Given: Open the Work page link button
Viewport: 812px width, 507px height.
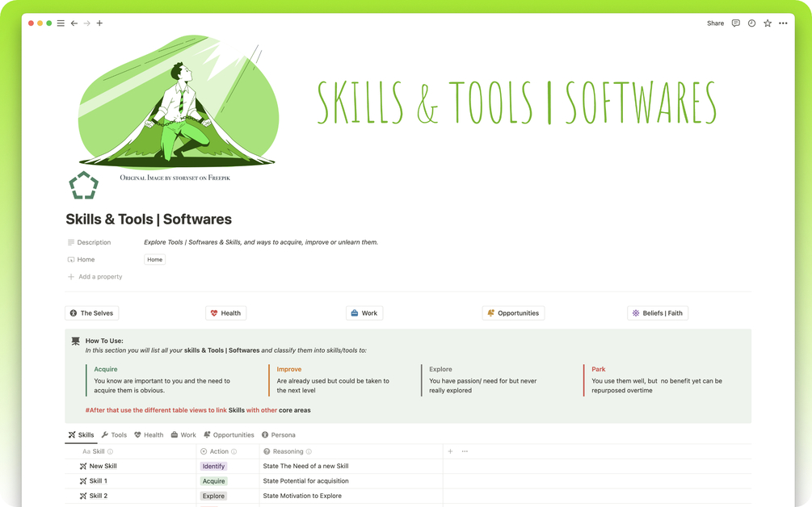Looking at the screenshot, I should [x=364, y=313].
